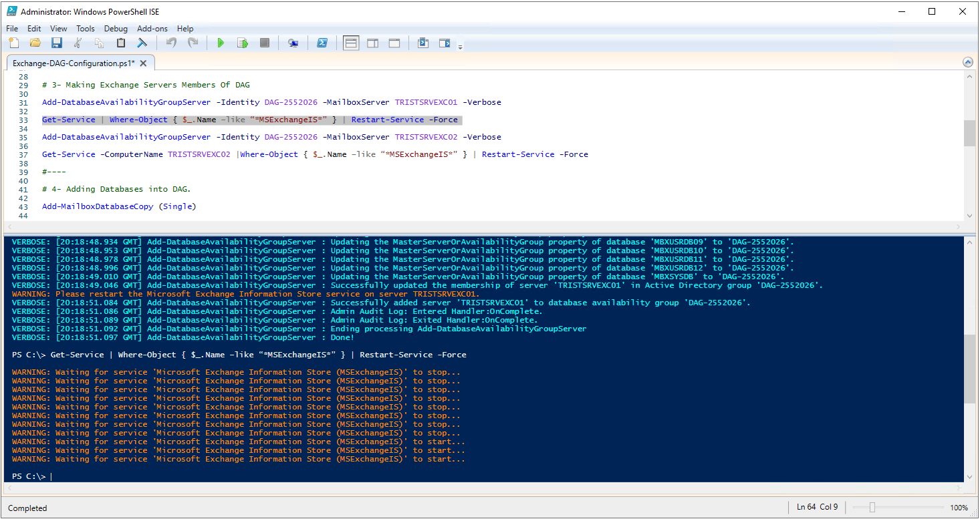This screenshot has width=980, height=519.
Task: Open toolbar overflow options arrow
Action: pos(460,46)
